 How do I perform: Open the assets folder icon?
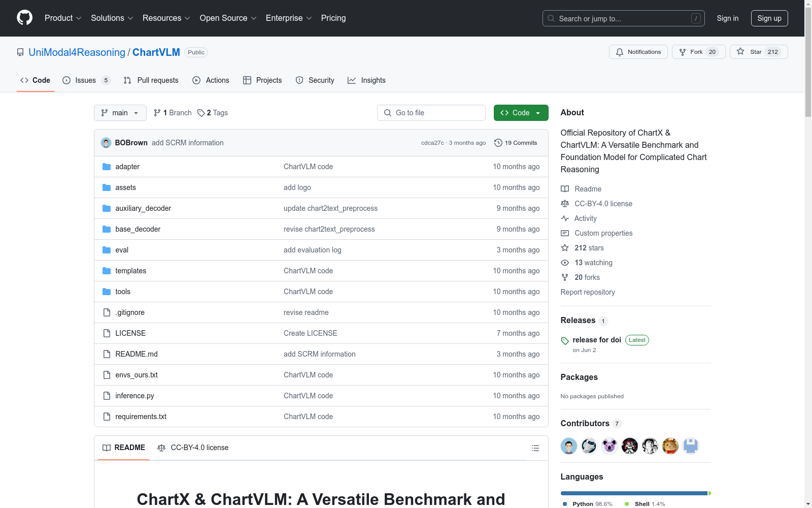[107, 187]
